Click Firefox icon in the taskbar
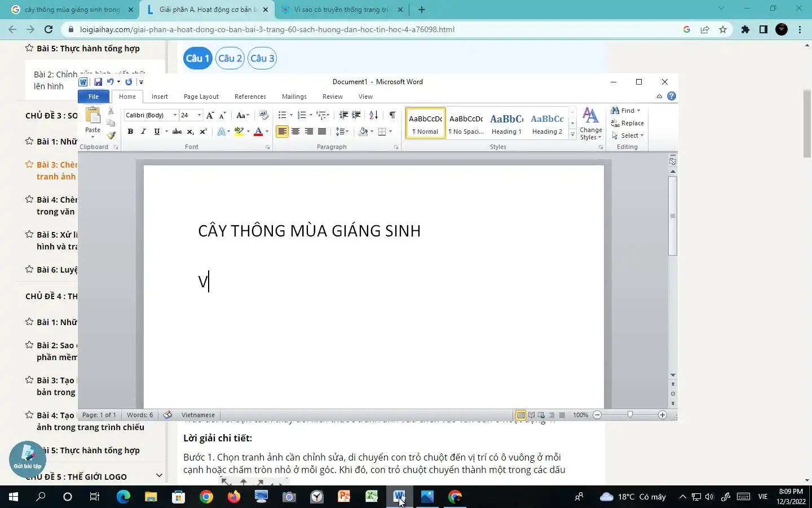 233,497
